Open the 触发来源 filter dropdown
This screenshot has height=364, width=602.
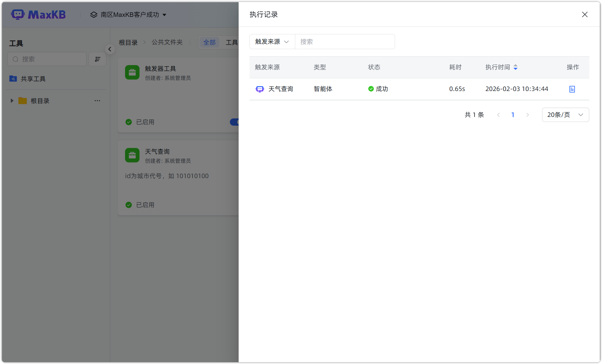[x=271, y=42]
